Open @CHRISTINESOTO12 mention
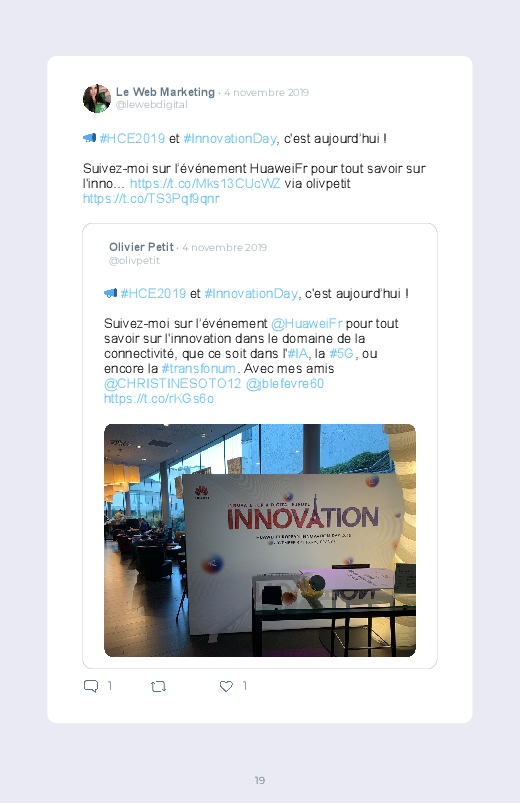520x803 pixels. coord(172,384)
